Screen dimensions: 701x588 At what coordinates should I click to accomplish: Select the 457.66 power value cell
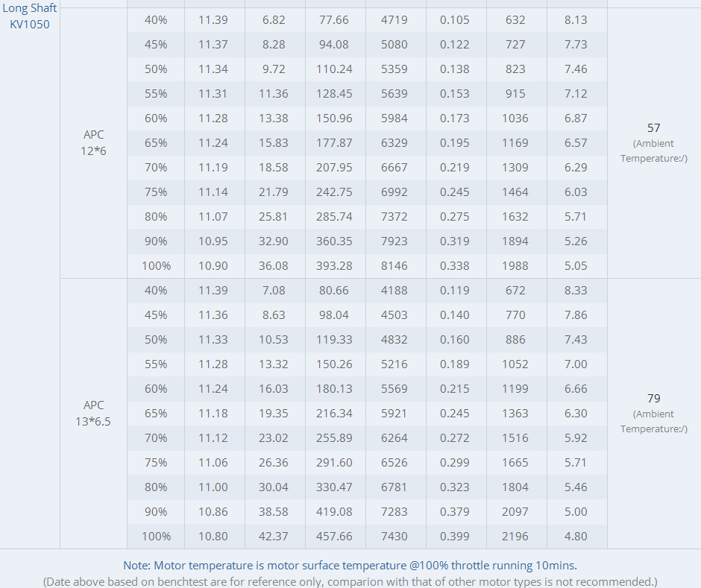[x=334, y=537]
